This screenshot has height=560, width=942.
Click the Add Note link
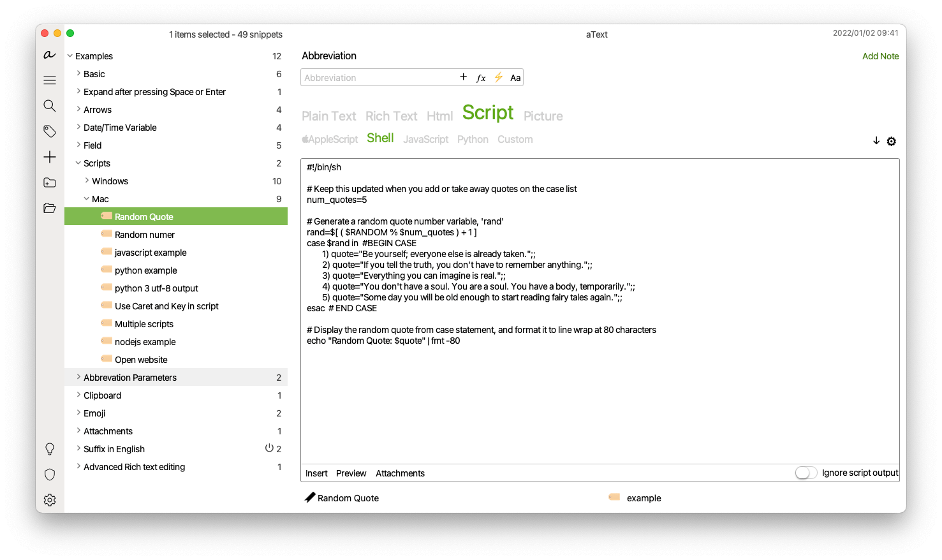pyautogui.click(x=880, y=56)
